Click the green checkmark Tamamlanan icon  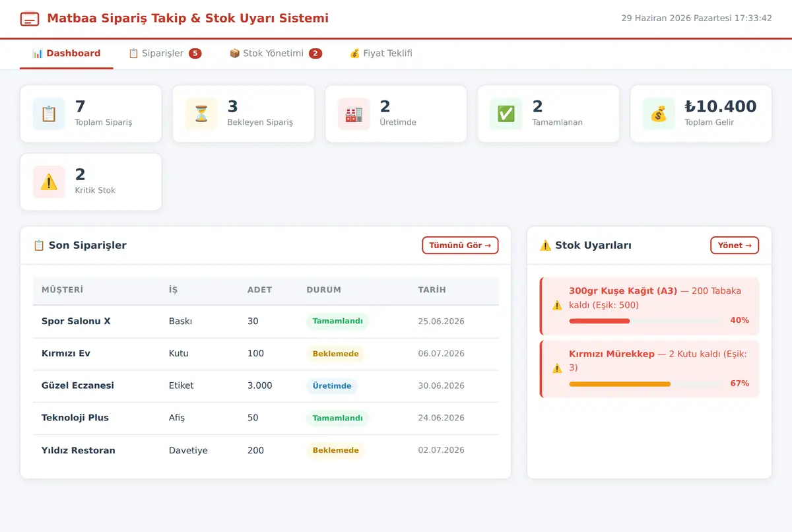point(506,114)
